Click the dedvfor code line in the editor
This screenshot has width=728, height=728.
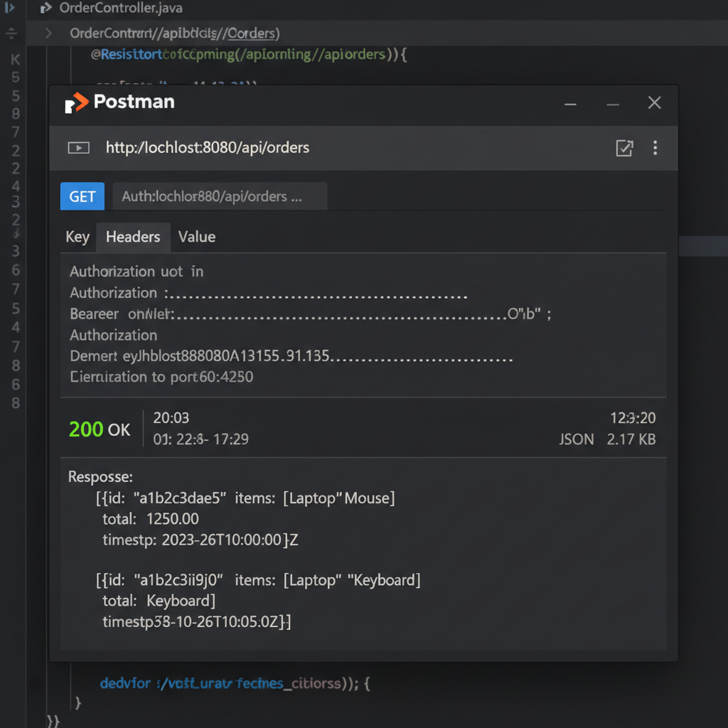pyautogui.click(x=235, y=683)
